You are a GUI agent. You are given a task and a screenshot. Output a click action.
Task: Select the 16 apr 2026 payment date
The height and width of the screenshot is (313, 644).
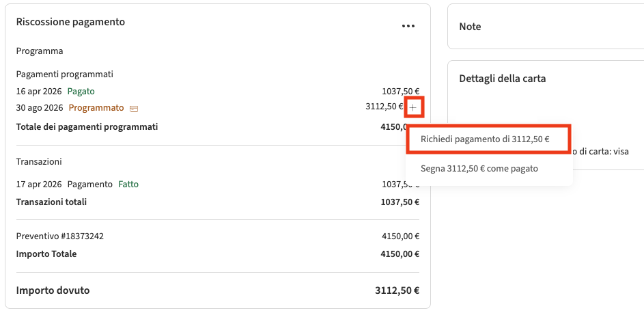38,91
